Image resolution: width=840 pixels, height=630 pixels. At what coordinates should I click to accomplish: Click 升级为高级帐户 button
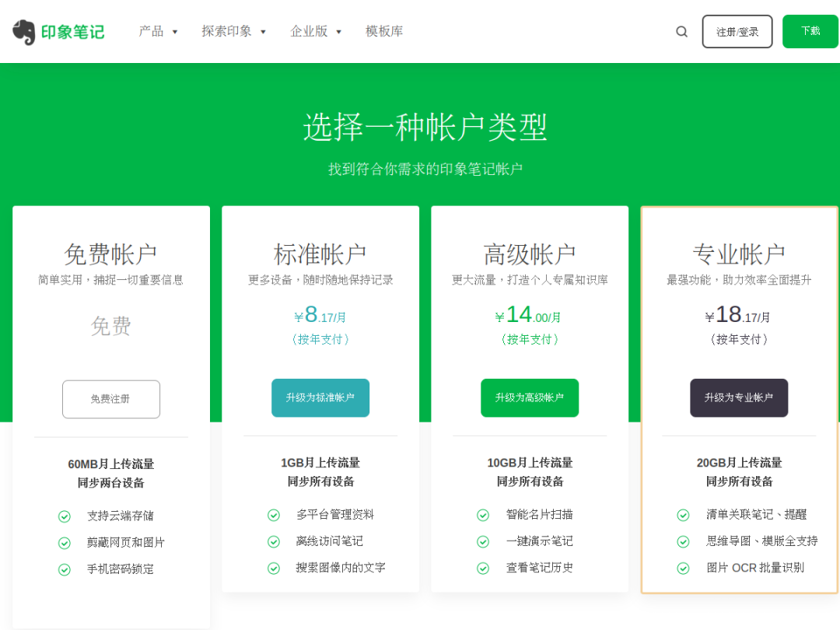(x=530, y=398)
